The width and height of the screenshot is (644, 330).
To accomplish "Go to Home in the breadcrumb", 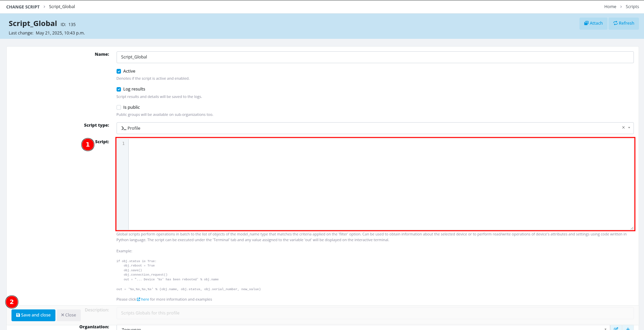I will tap(610, 7).
